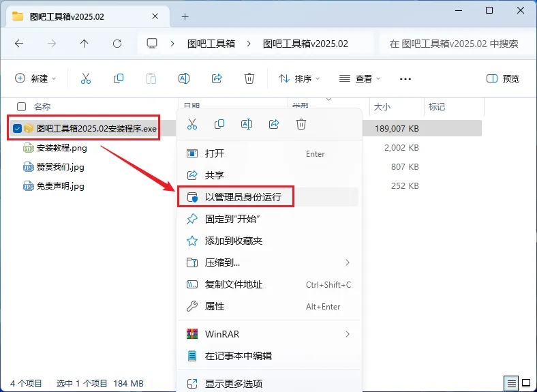Click the chevron after 图吧工具箱 in the address bar

(249, 44)
